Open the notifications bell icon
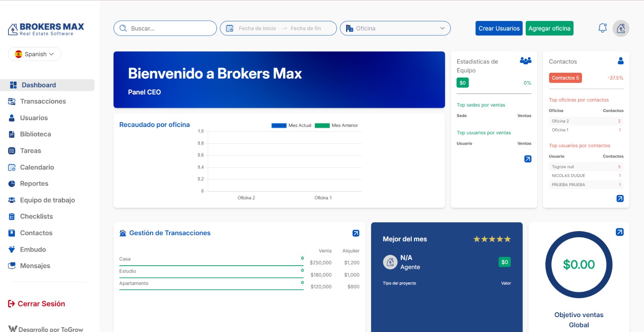Image resolution: width=644 pixels, height=332 pixels. coord(603,28)
